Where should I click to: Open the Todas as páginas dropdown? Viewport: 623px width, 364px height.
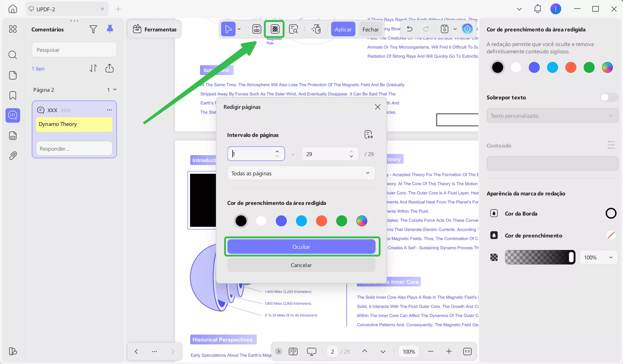click(x=301, y=173)
